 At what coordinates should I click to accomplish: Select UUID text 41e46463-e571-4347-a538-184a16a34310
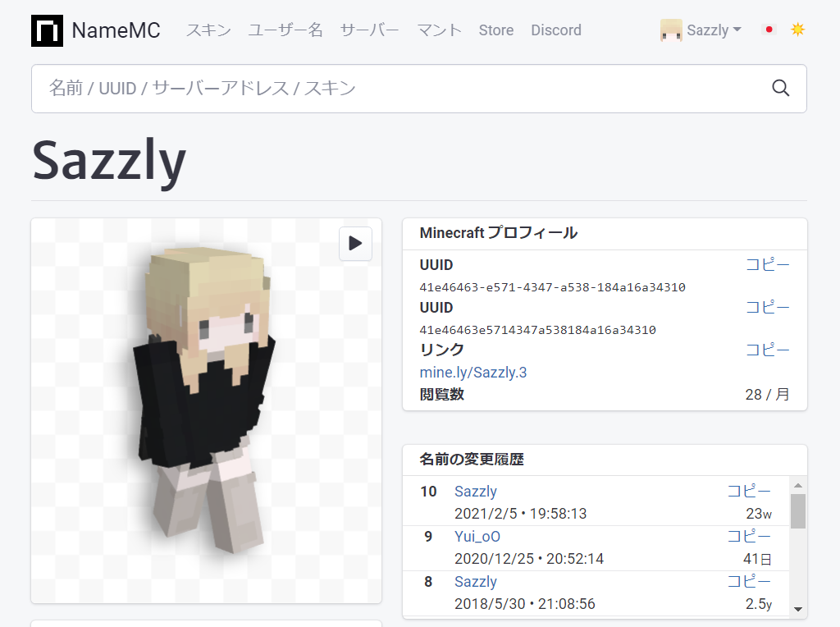pyautogui.click(x=552, y=287)
